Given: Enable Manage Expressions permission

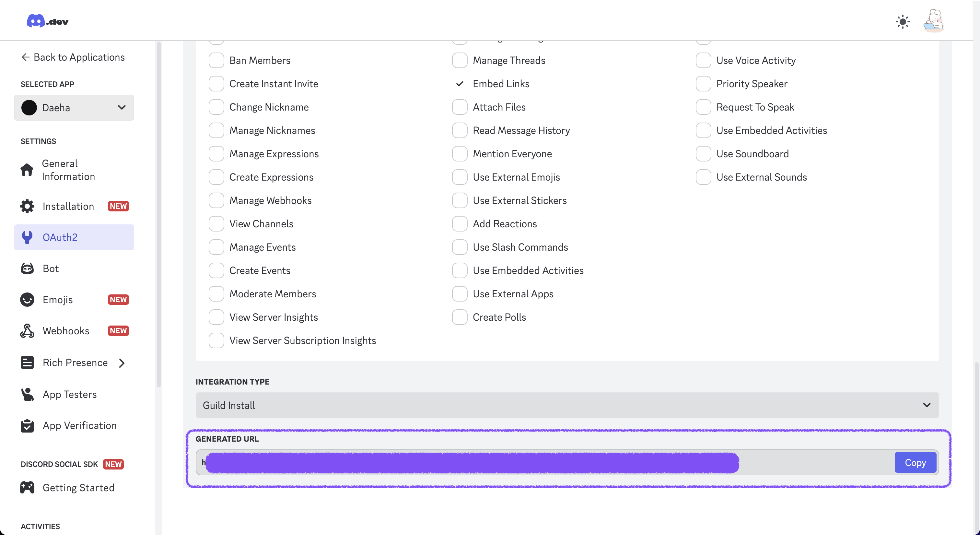Looking at the screenshot, I should (216, 154).
